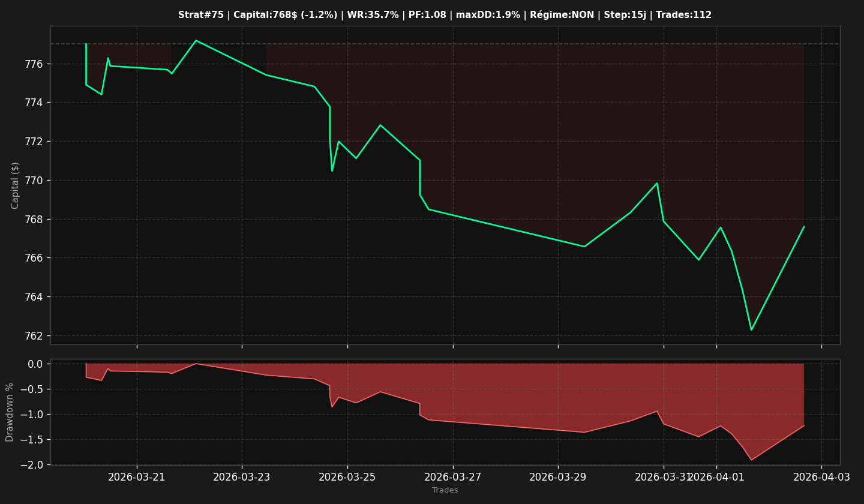Image resolution: width=864 pixels, height=504 pixels.
Task: Click the 770 capital tick label
Action: click(35, 181)
